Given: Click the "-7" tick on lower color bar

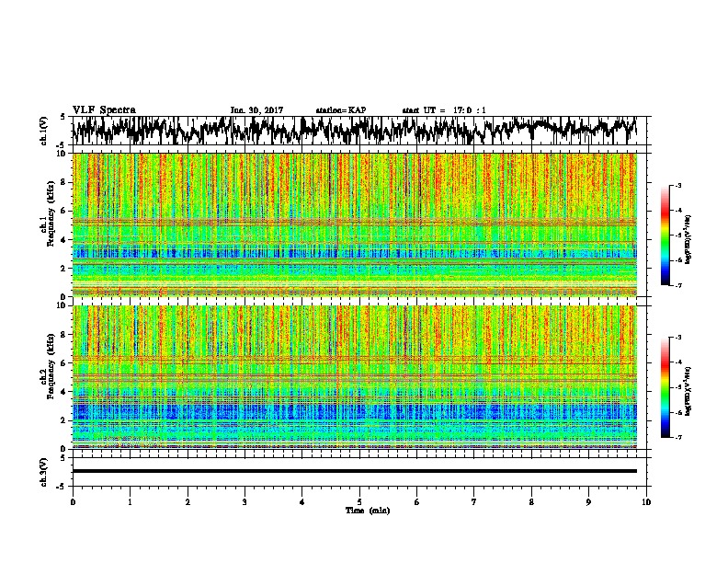Looking at the screenshot, I should (x=677, y=438).
